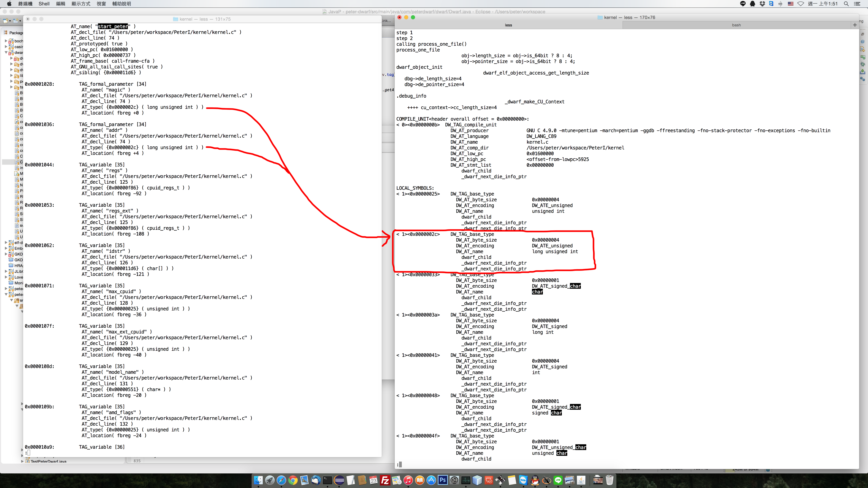This screenshot has height=488, width=868.
Task: Switch to Terminal icon in dock
Action: pos(327,480)
